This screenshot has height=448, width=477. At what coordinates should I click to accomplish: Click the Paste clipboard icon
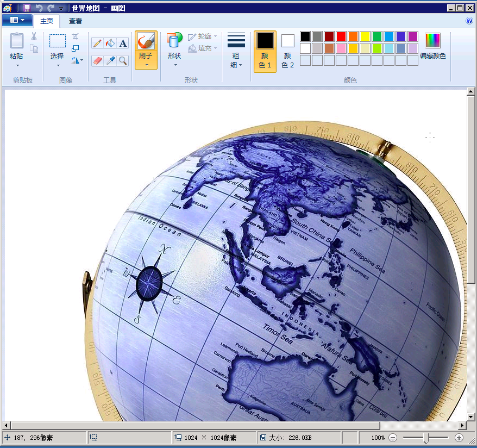point(16,40)
